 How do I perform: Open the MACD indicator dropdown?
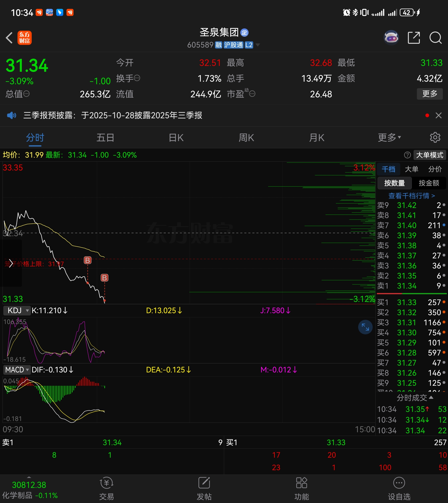(x=17, y=370)
